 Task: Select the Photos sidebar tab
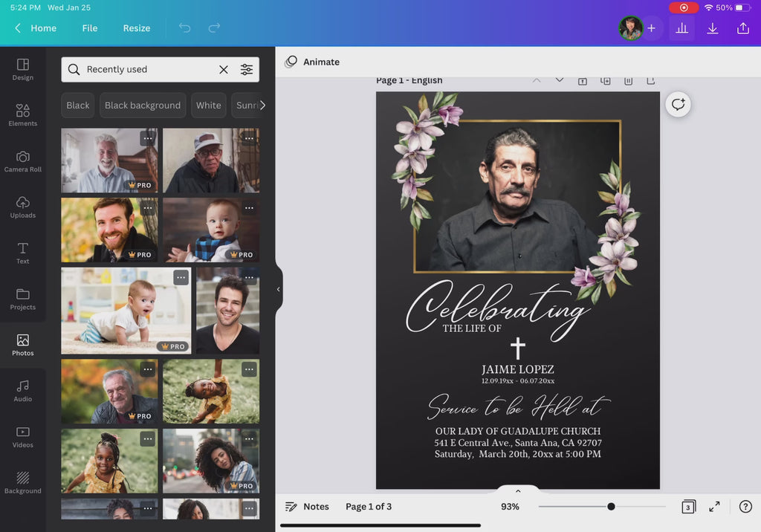click(x=23, y=345)
